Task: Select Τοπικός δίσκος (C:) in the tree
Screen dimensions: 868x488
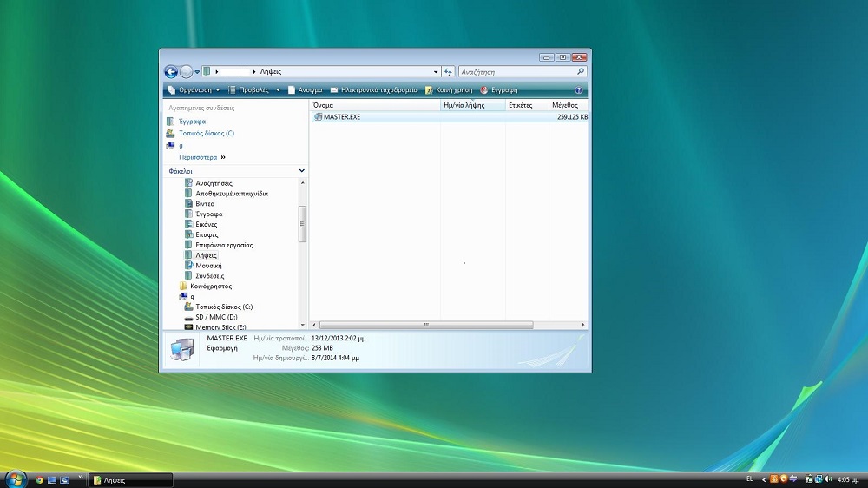Action: click(224, 307)
